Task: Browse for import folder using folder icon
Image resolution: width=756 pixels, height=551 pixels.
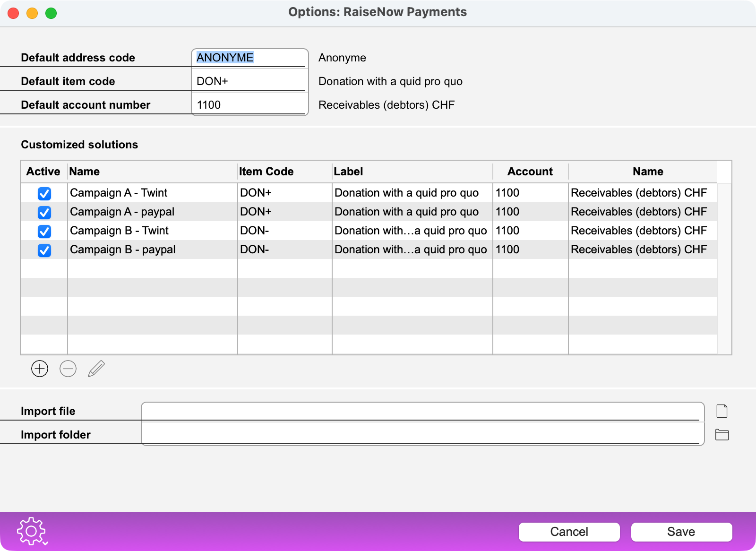Action: [x=722, y=435]
